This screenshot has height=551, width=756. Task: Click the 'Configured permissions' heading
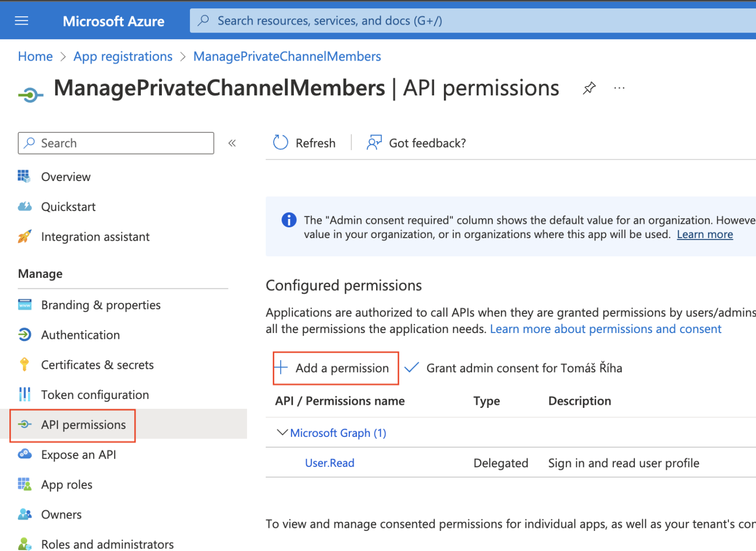pos(344,285)
